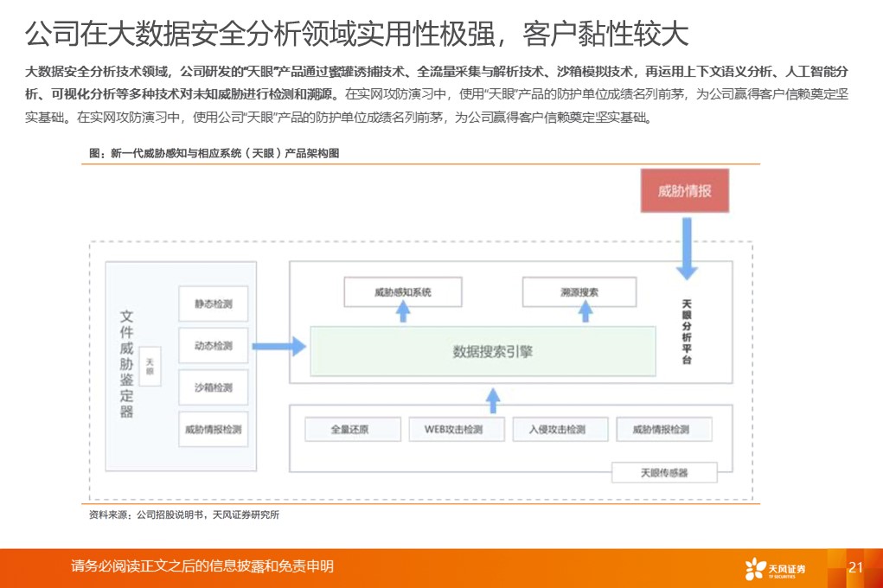Click the 全量还原 box
Image resolution: width=883 pixels, height=588 pixels.
tap(353, 429)
